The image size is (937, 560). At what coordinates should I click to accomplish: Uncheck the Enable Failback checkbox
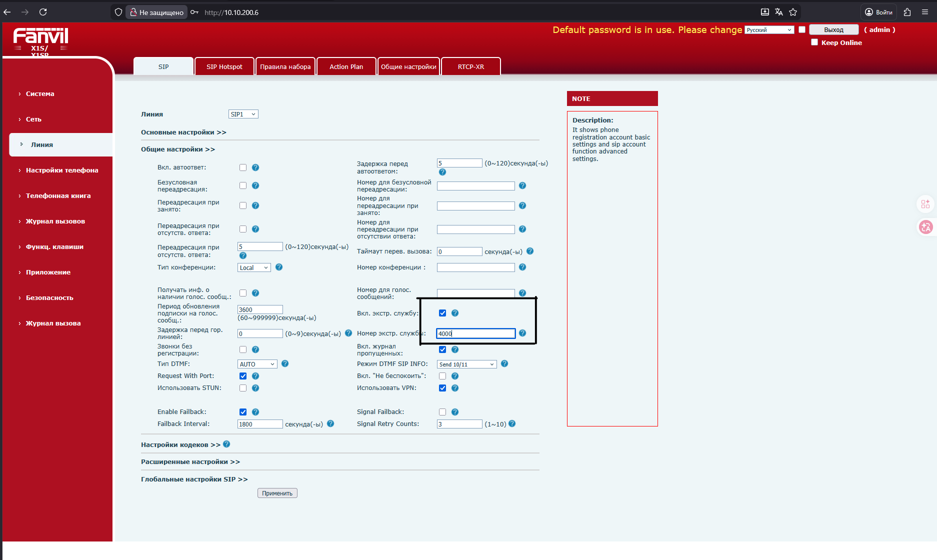tap(243, 412)
